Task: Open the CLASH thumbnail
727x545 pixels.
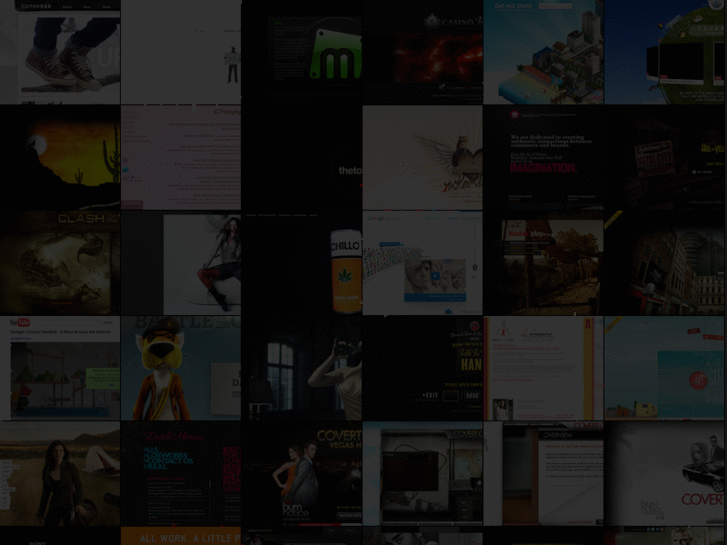Action: [60, 263]
